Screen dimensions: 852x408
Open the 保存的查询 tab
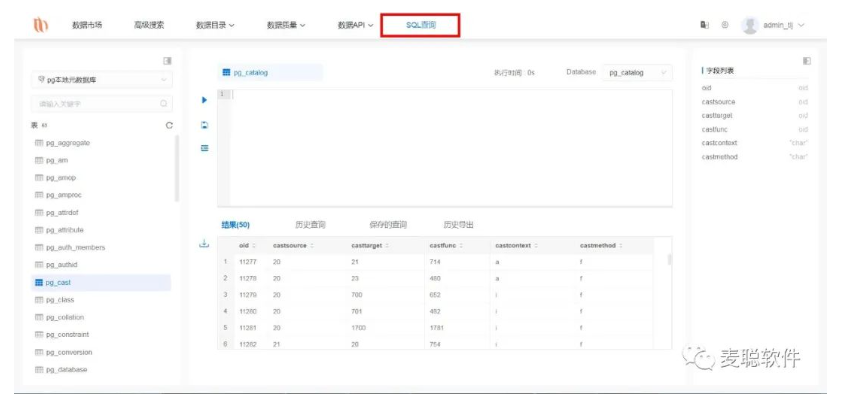[x=388, y=225]
